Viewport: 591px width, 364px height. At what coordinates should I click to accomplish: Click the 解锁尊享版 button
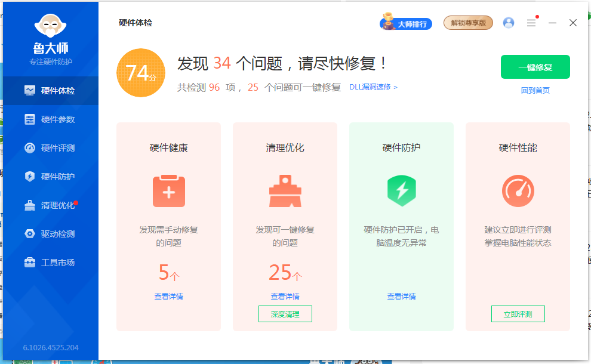coord(468,23)
